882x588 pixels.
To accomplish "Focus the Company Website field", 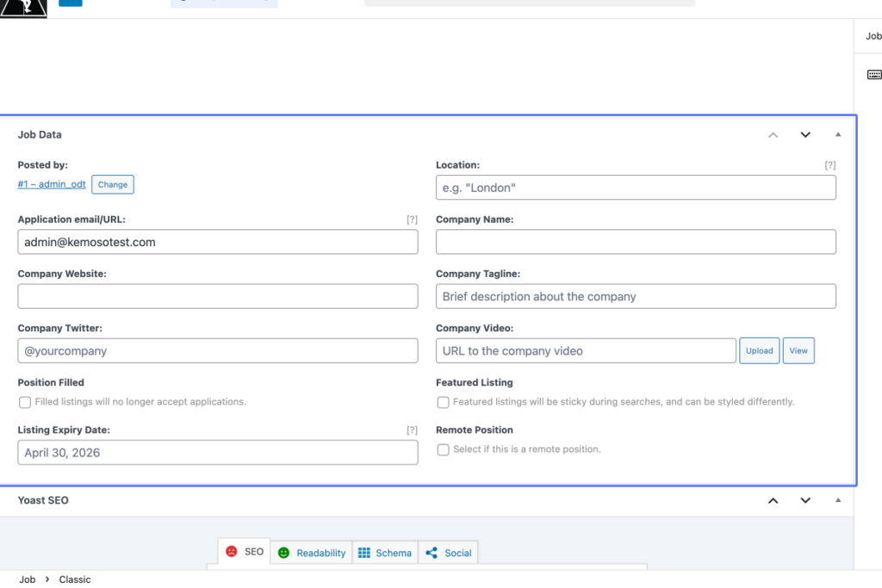I will coord(218,296).
